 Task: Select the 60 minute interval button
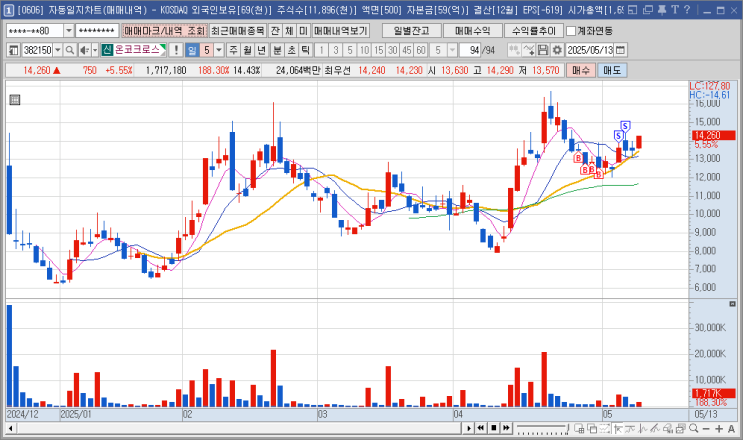click(x=421, y=50)
